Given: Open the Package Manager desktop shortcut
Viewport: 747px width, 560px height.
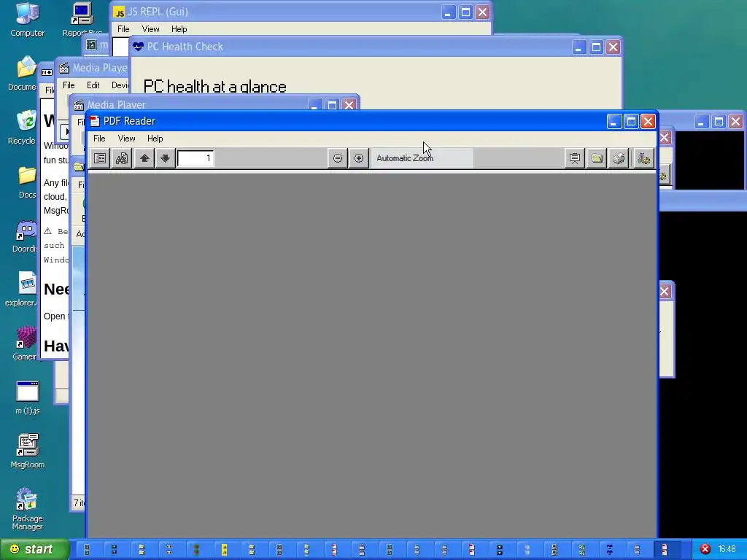Looking at the screenshot, I should 27,508.
